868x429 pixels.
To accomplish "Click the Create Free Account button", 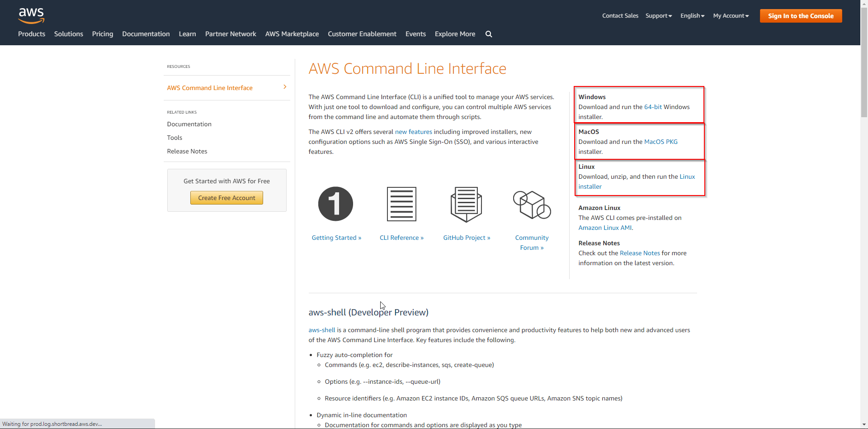I will (x=226, y=198).
